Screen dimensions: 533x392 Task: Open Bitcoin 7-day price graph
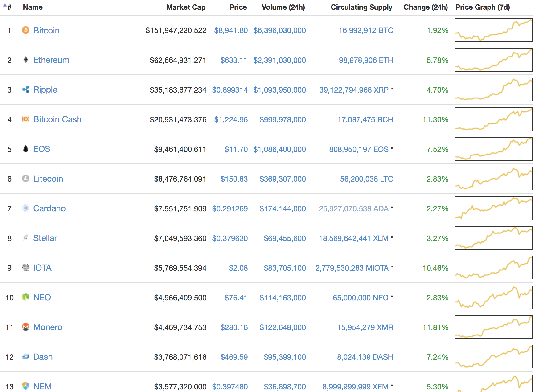click(493, 30)
